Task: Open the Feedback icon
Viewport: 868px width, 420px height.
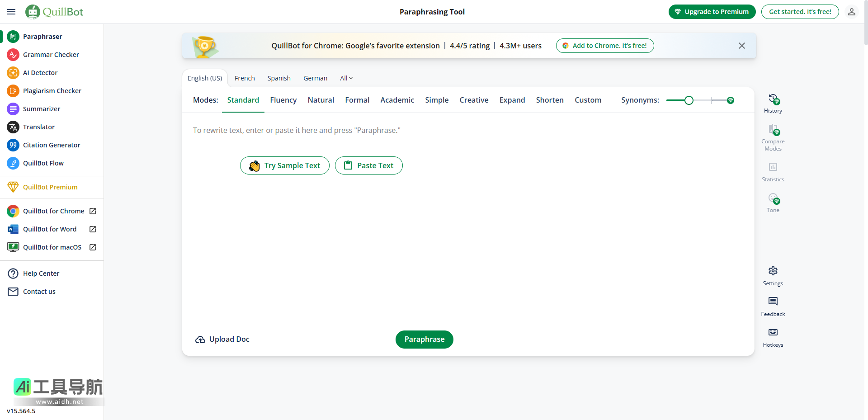Action: tap(773, 302)
